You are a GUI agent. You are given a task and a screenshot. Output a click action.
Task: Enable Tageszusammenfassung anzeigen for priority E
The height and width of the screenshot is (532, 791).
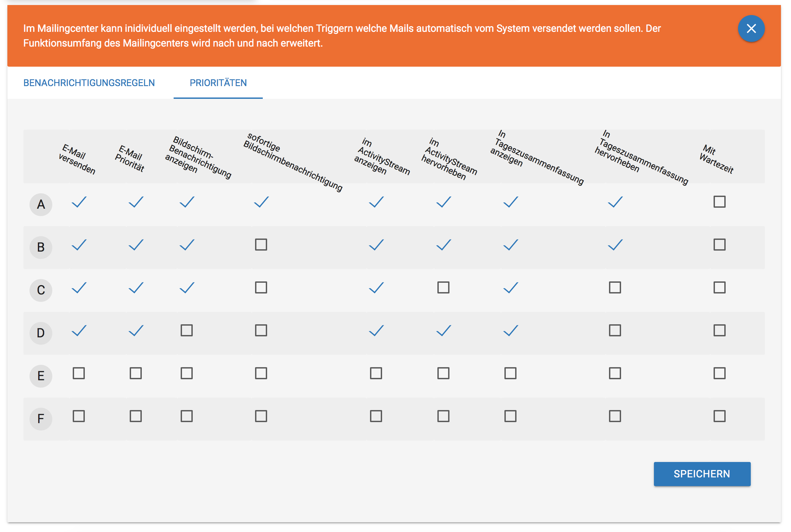(510, 373)
